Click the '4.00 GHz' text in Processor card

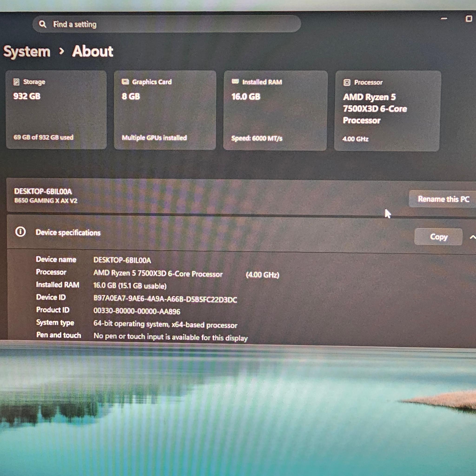click(x=355, y=139)
